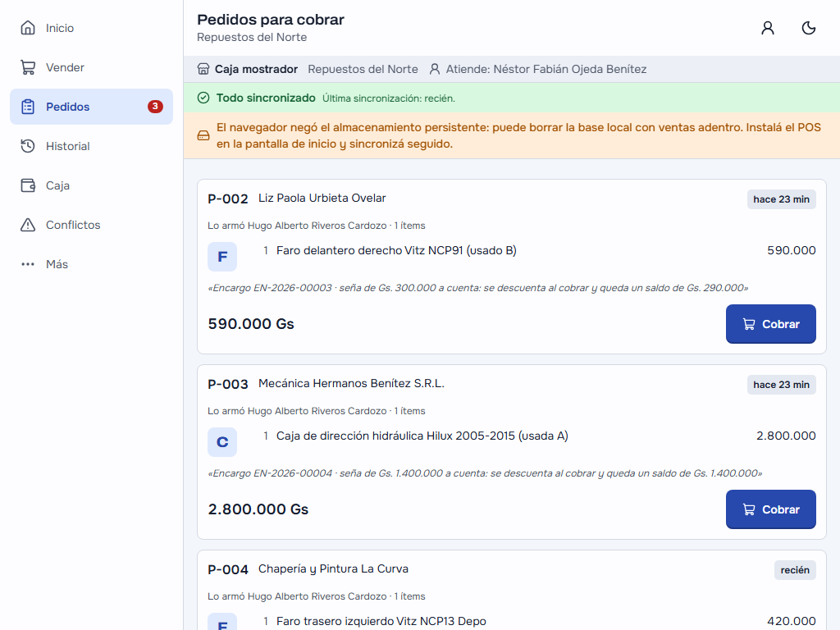Image resolution: width=840 pixels, height=630 pixels.
Task: Select Pedidos in the sidebar
Action: 91,107
